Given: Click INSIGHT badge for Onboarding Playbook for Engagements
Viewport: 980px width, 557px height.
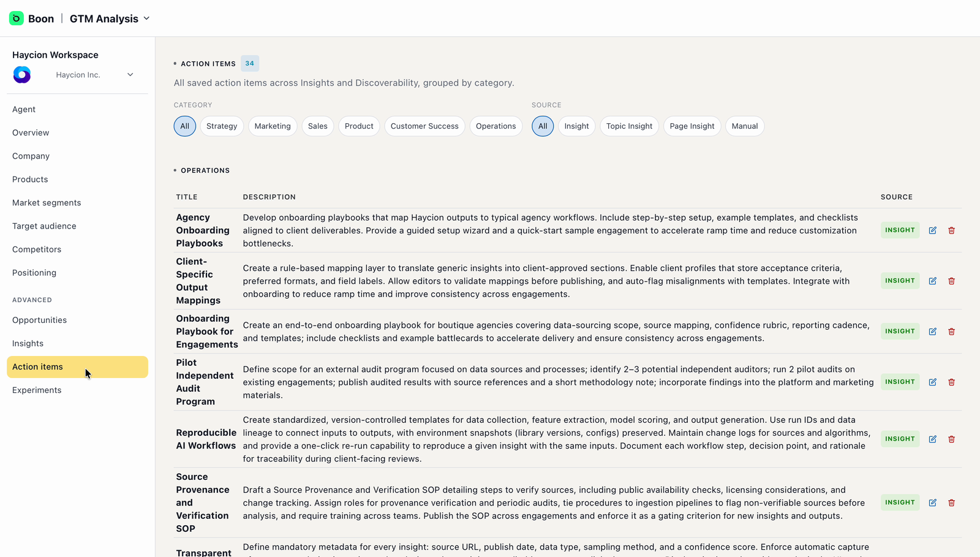Looking at the screenshot, I should (900, 332).
